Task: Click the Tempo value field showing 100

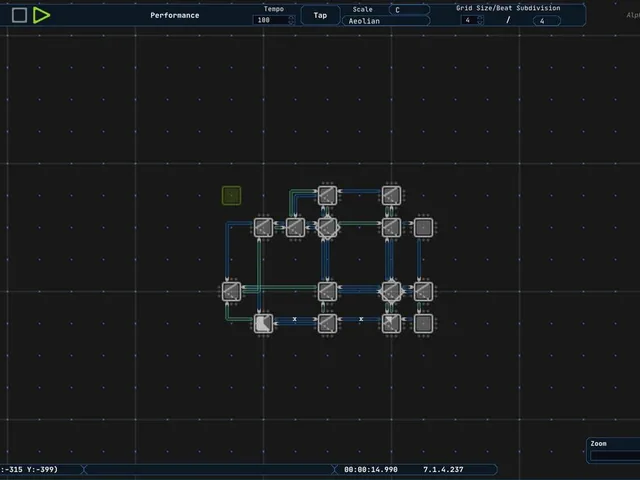Action: [x=270, y=20]
